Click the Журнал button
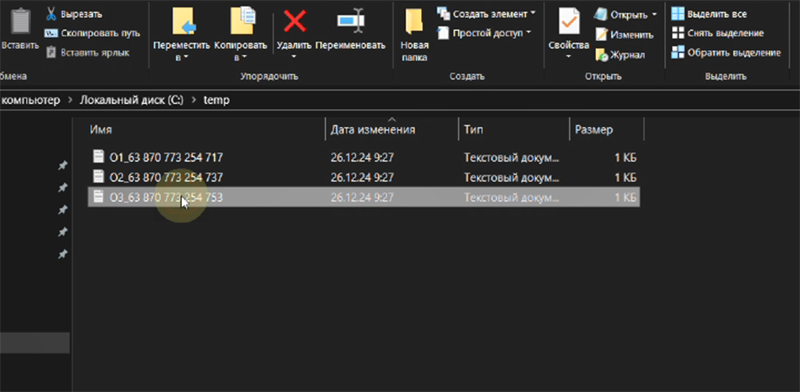Screen dimensions: 800x392 [620, 55]
